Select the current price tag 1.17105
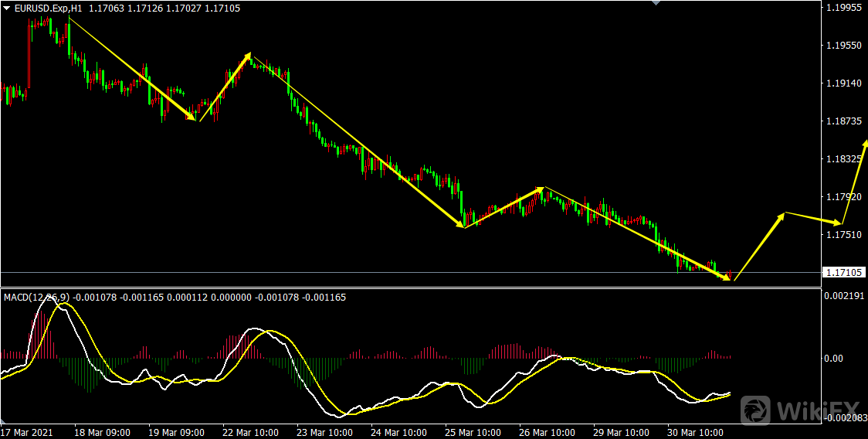Screen dimensions: 868x439 tap(844, 272)
